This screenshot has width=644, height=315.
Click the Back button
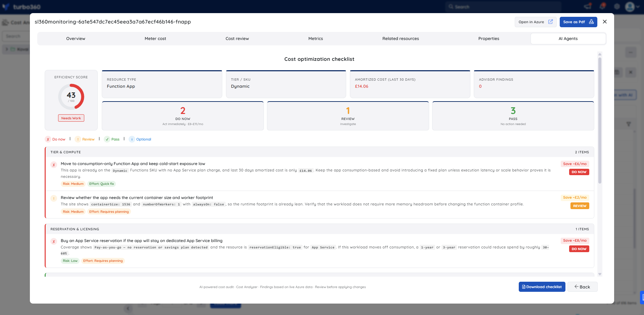[x=582, y=287]
